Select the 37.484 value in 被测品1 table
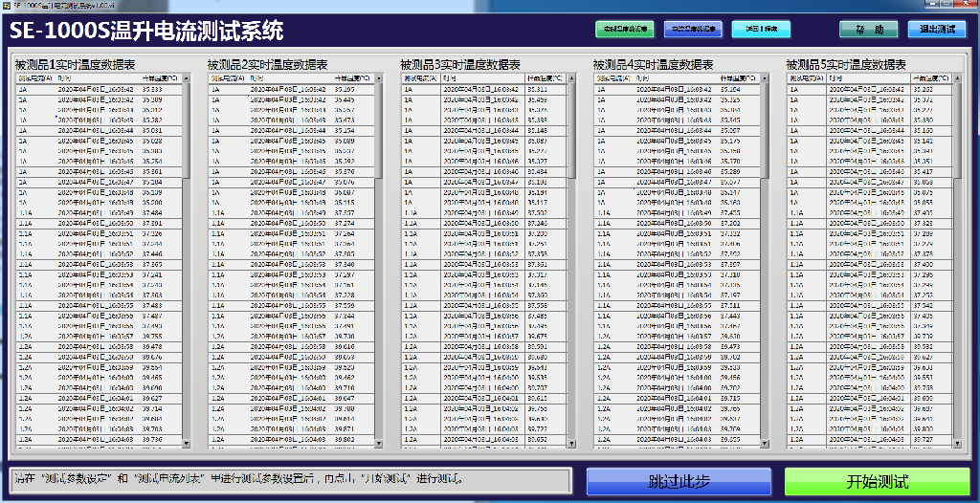 (152, 212)
